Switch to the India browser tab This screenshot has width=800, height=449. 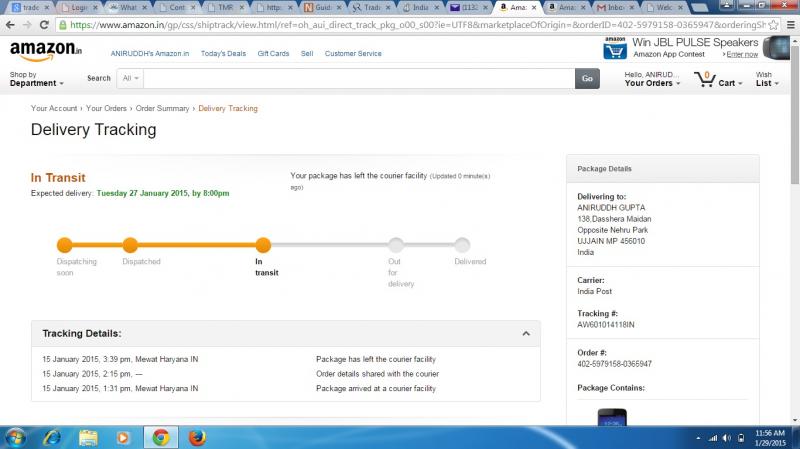click(420, 8)
